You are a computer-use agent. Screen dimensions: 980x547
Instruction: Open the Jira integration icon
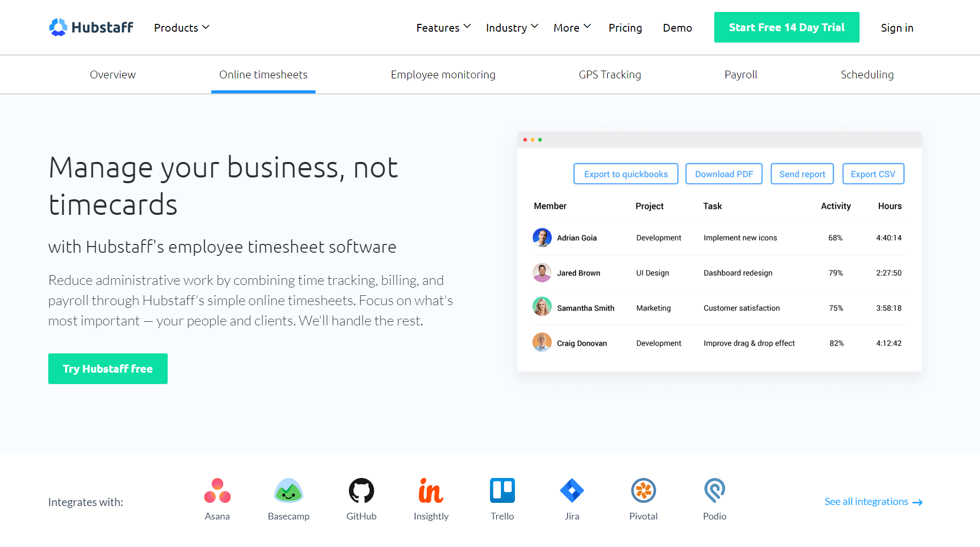click(572, 490)
